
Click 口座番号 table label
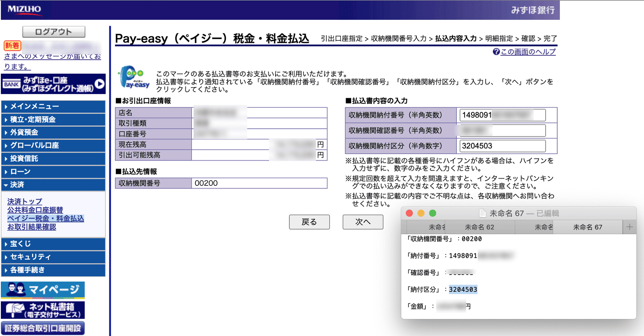click(x=133, y=134)
